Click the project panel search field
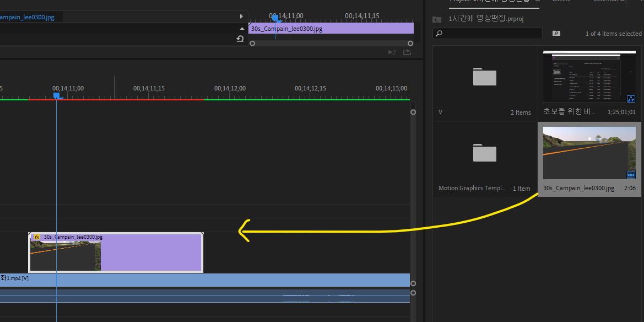This screenshot has height=322, width=644. click(488, 33)
